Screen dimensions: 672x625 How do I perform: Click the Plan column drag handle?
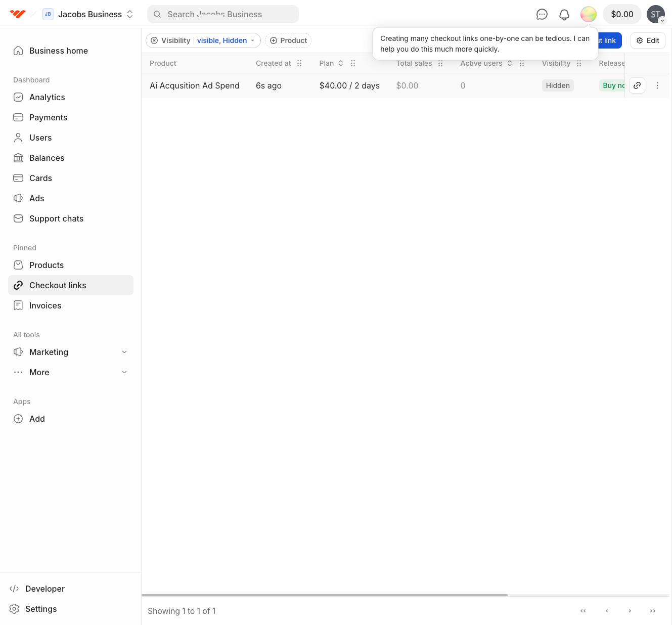click(353, 63)
